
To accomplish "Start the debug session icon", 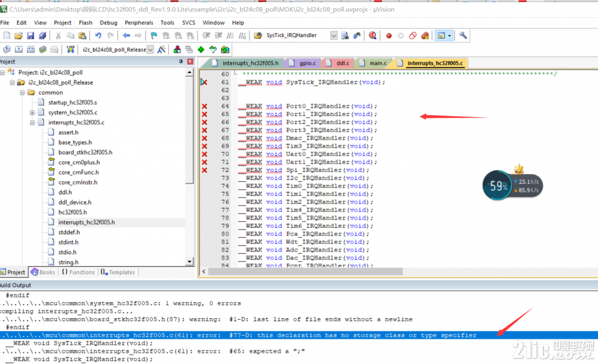I will point(373,35).
